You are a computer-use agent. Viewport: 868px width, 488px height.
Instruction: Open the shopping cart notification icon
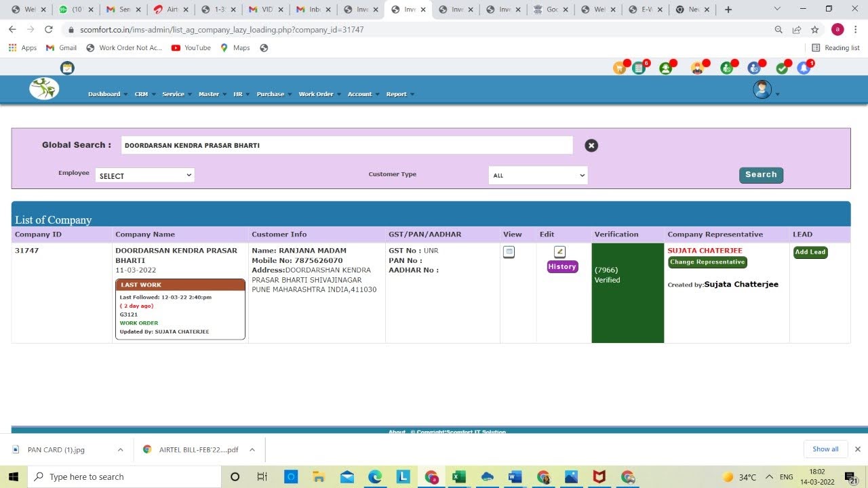click(x=619, y=68)
